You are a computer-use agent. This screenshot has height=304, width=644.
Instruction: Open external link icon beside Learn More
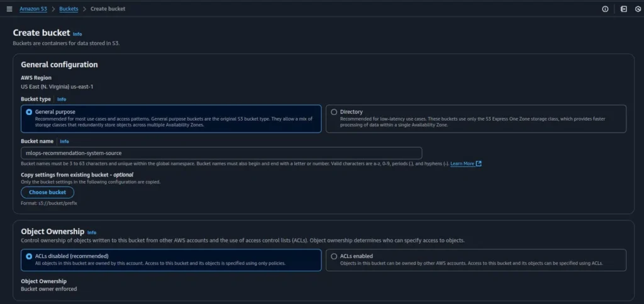479,164
